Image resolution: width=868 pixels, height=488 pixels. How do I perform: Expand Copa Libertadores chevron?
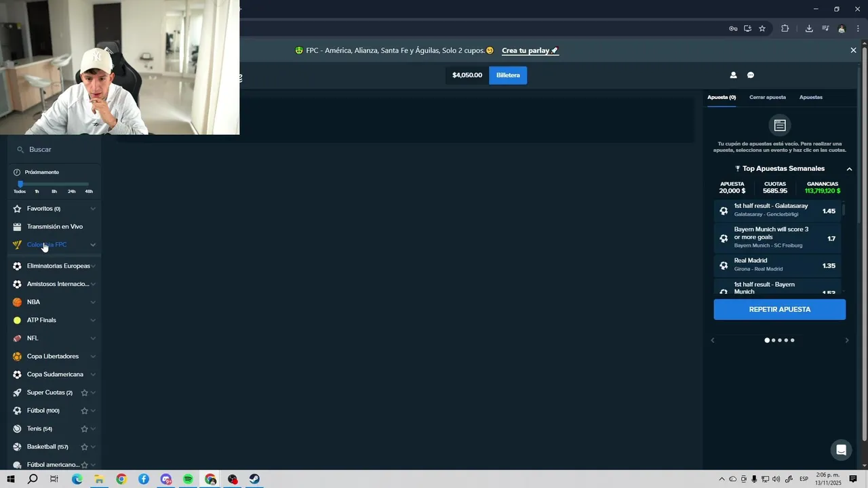pos(93,357)
